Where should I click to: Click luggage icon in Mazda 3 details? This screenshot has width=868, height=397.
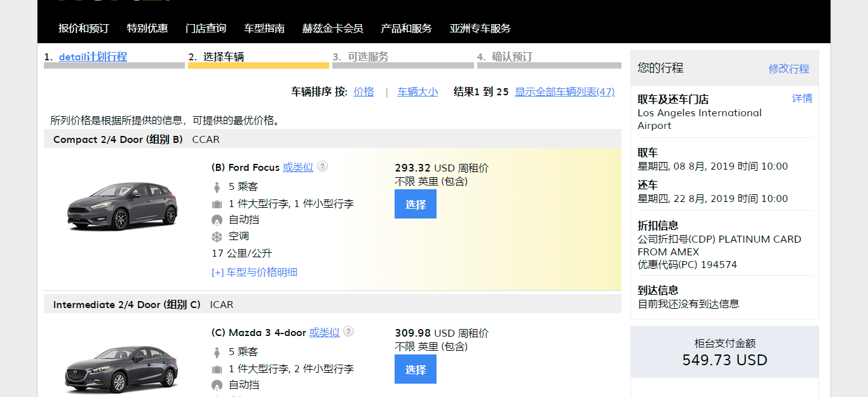(217, 369)
